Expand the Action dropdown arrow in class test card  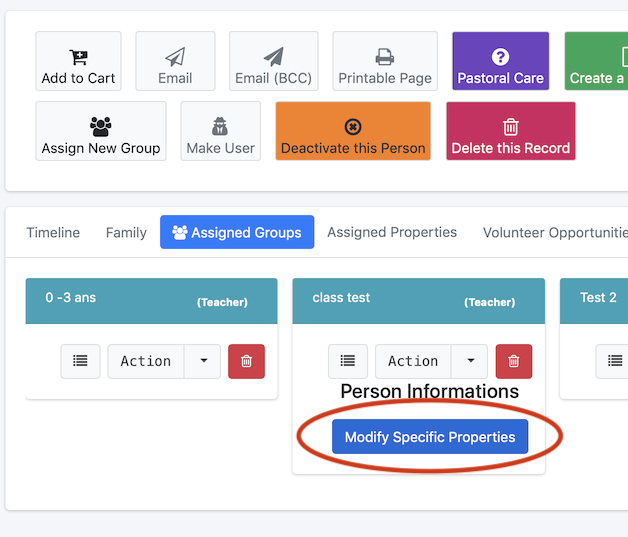coord(470,361)
